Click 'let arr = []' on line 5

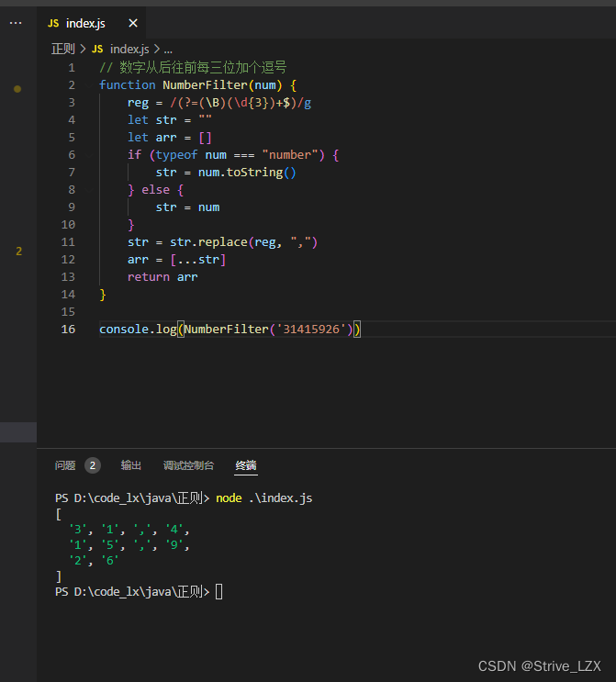coord(169,138)
